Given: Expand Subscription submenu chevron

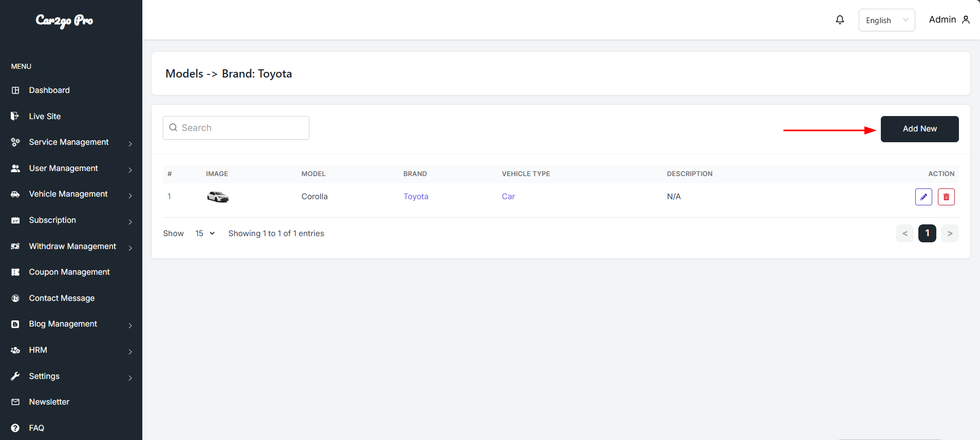Looking at the screenshot, I should coord(131,222).
